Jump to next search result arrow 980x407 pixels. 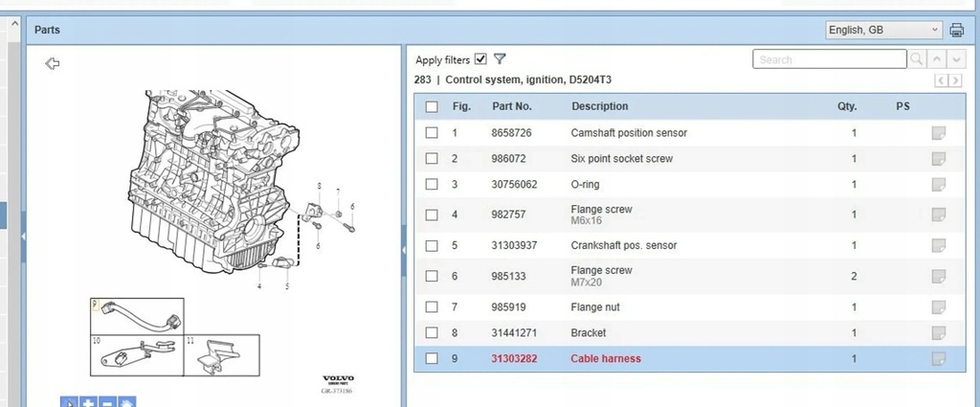pos(956,59)
